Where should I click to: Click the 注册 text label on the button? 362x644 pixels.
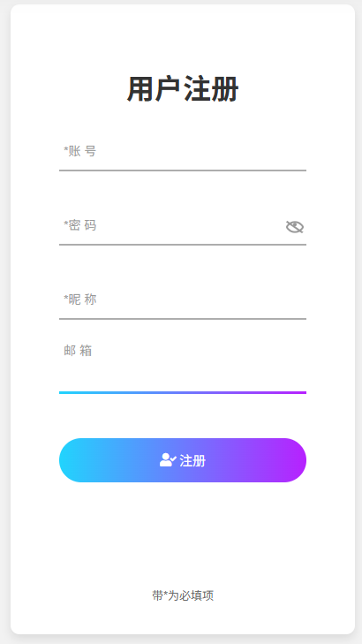(x=192, y=460)
